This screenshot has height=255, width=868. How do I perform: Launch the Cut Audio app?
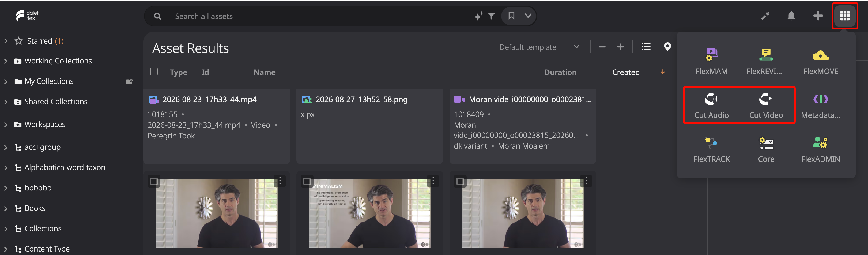[711, 105]
